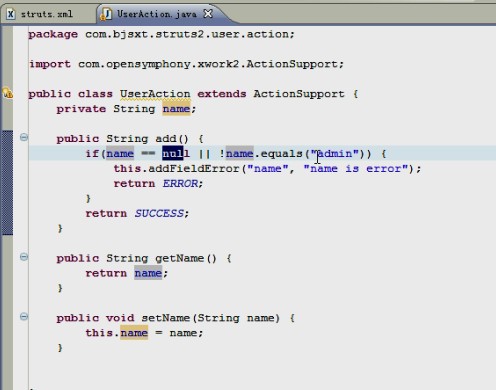Screen dimensions: 496x390
Task: Click the equals method call
Action: (x=281, y=154)
